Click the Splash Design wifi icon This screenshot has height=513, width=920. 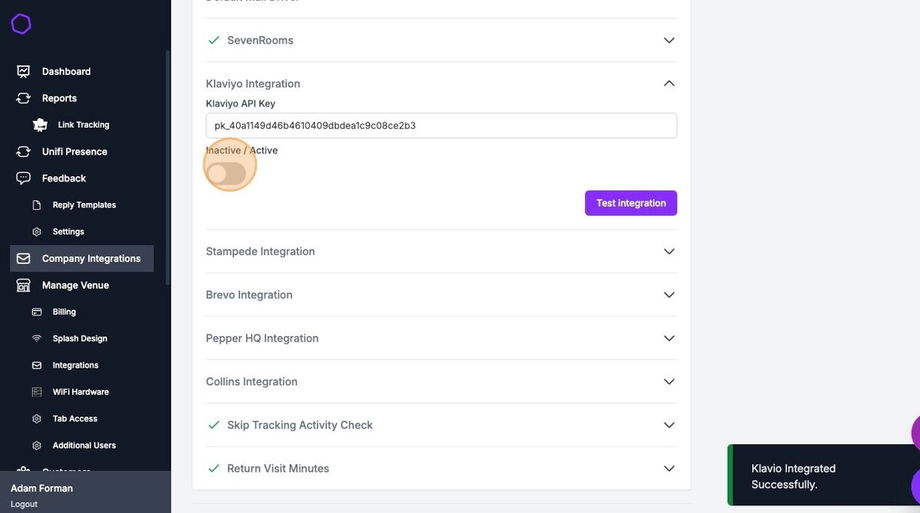coord(37,339)
